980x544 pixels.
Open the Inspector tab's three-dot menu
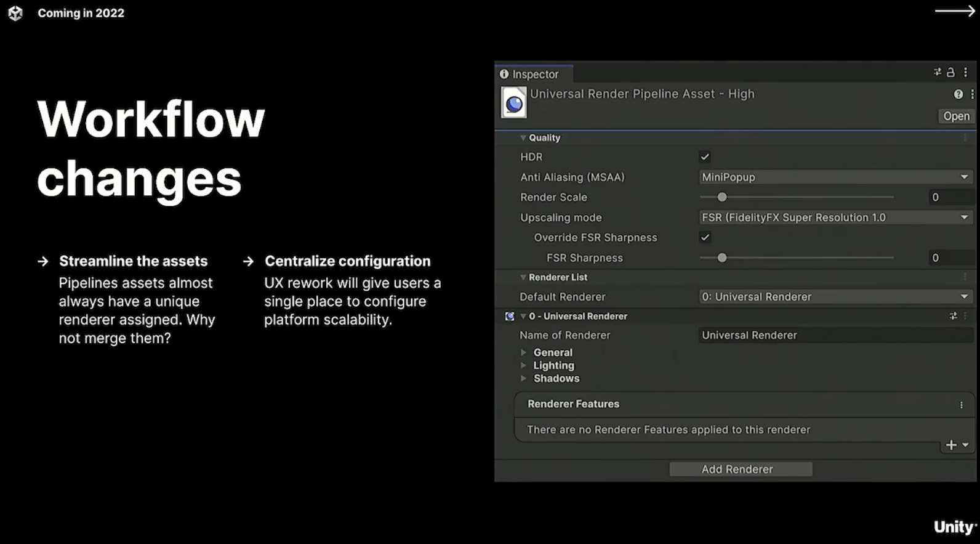[965, 72]
